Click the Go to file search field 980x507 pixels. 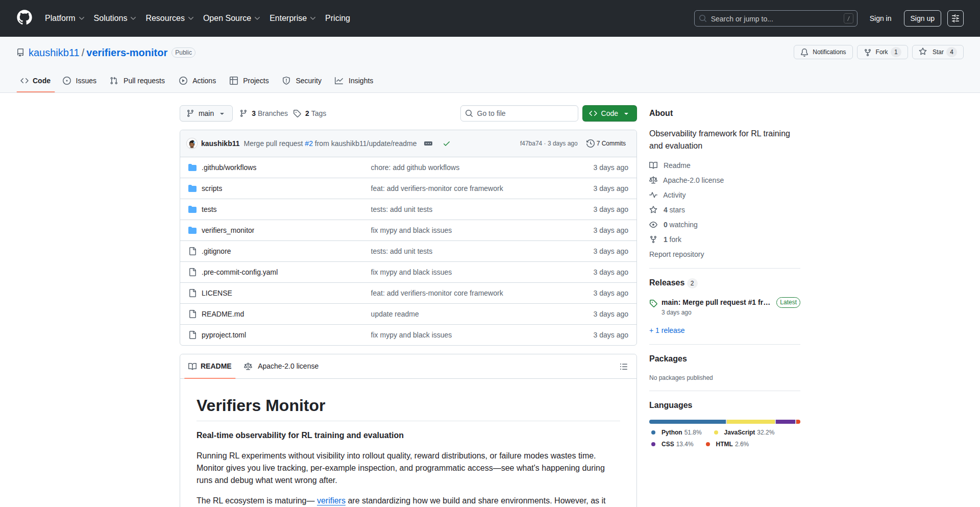(x=519, y=113)
